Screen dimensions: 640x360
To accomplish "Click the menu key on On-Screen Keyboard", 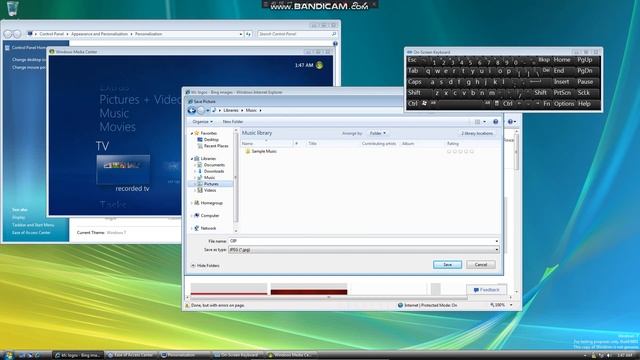I will point(496,104).
